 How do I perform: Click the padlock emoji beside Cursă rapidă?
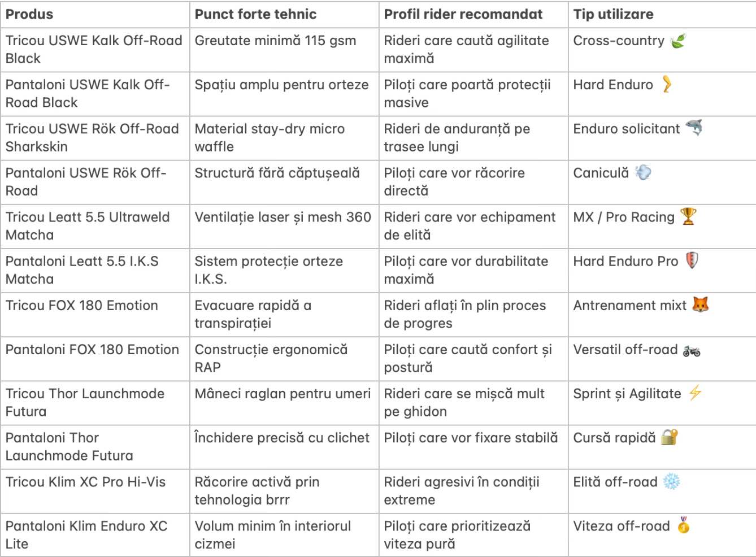pos(670,437)
